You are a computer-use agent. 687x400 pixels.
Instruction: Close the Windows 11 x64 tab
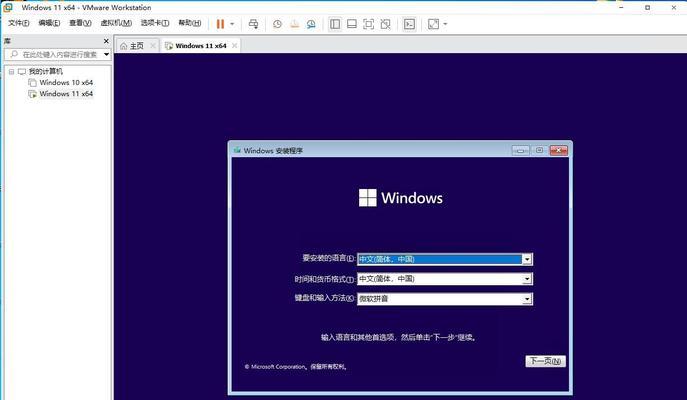tap(234, 46)
